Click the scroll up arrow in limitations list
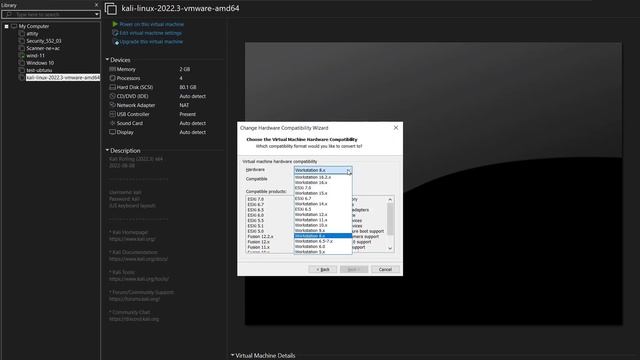 (390, 200)
